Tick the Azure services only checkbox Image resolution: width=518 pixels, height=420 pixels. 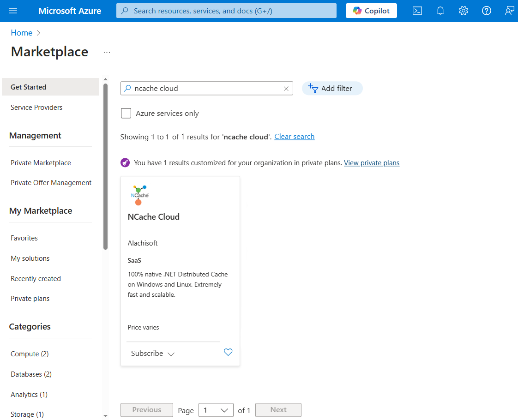[x=126, y=113]
